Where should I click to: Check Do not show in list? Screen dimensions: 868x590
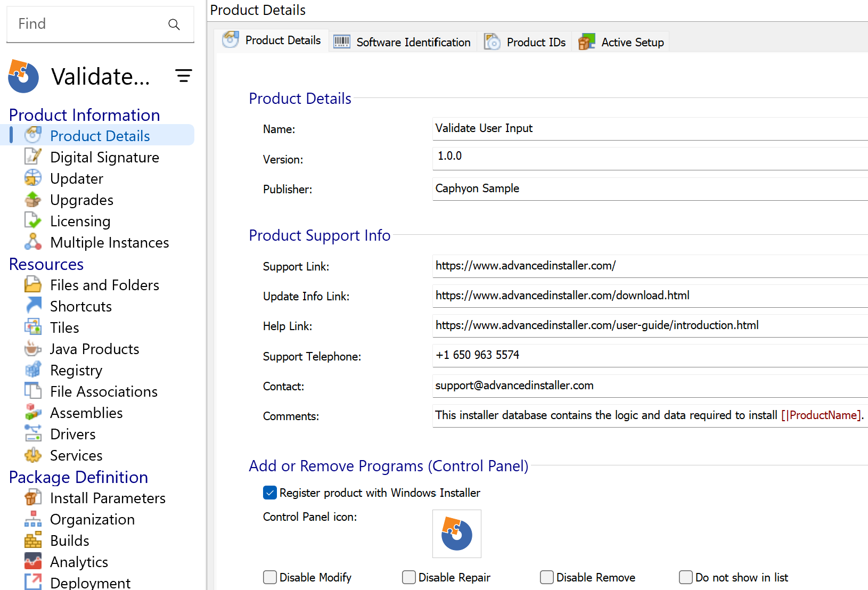click(x=686, y=577)
